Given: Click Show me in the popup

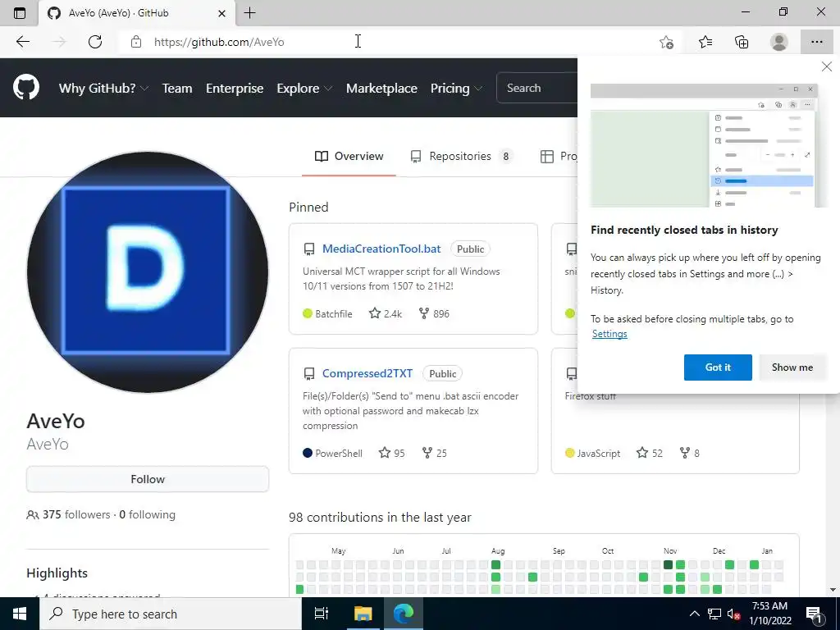Looking at the screenshot, I should [792, 367].
